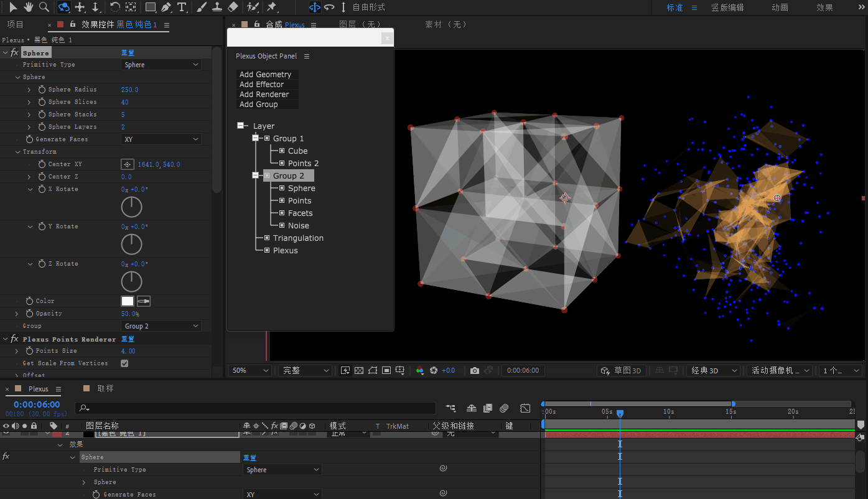Open the Primitive Type dropdown in effect controls

pyautogui.click(x=161, y=65)
